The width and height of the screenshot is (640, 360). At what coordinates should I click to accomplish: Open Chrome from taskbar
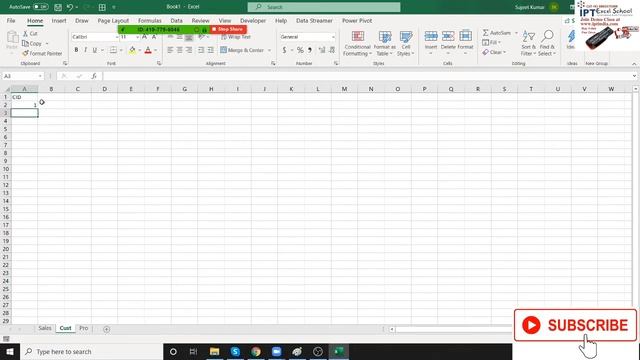pyautogui.click(x=256, y=351)
